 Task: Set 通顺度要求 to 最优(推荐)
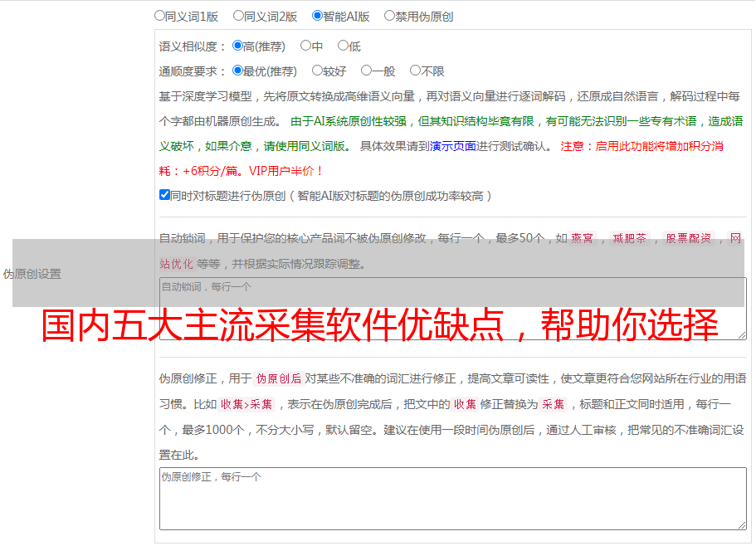coord(237,71)
